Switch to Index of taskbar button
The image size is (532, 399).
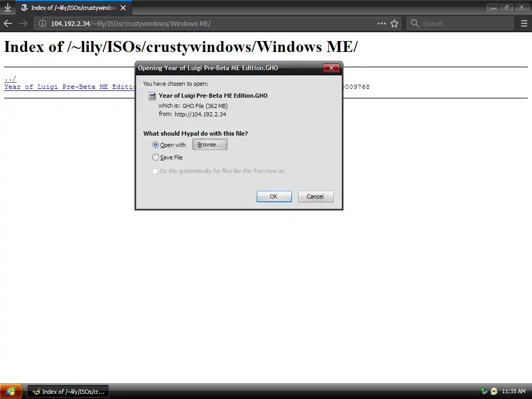(x=68, y=392)
